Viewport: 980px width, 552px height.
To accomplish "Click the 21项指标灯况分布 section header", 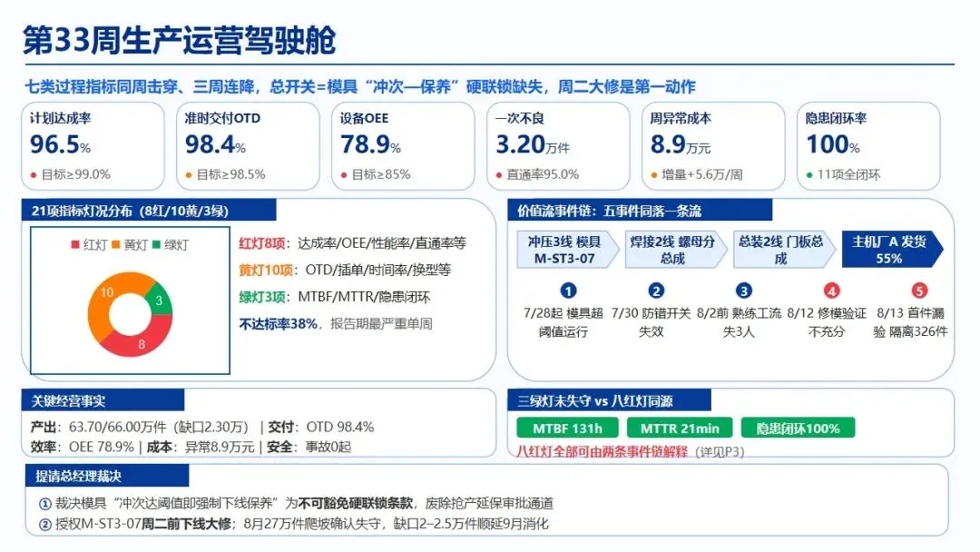I will point(149,211).
